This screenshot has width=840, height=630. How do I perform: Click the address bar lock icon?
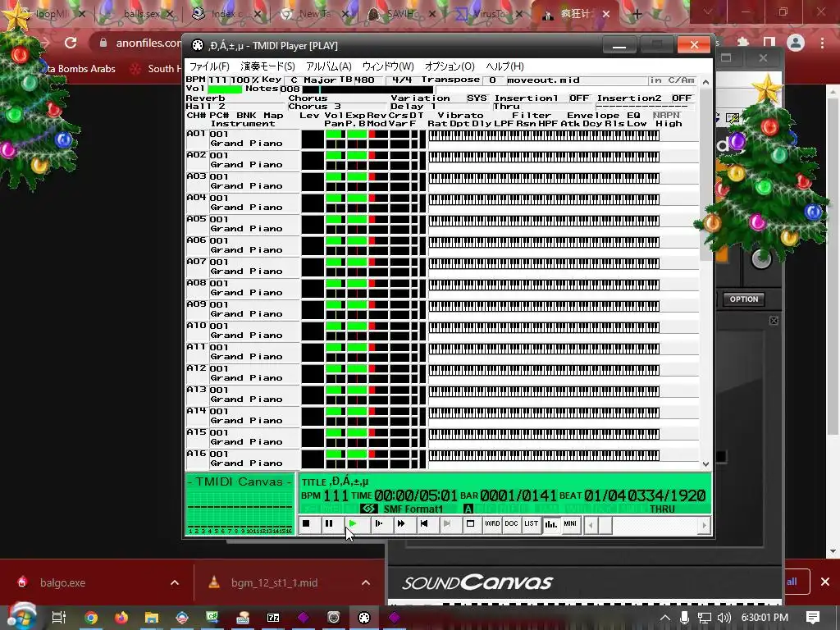(103, 43)
